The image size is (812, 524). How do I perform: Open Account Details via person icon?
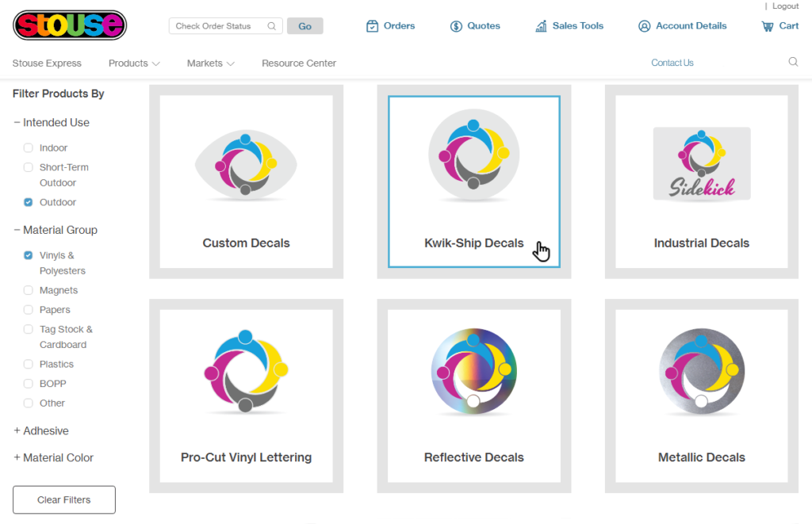(x=644, y=25)
